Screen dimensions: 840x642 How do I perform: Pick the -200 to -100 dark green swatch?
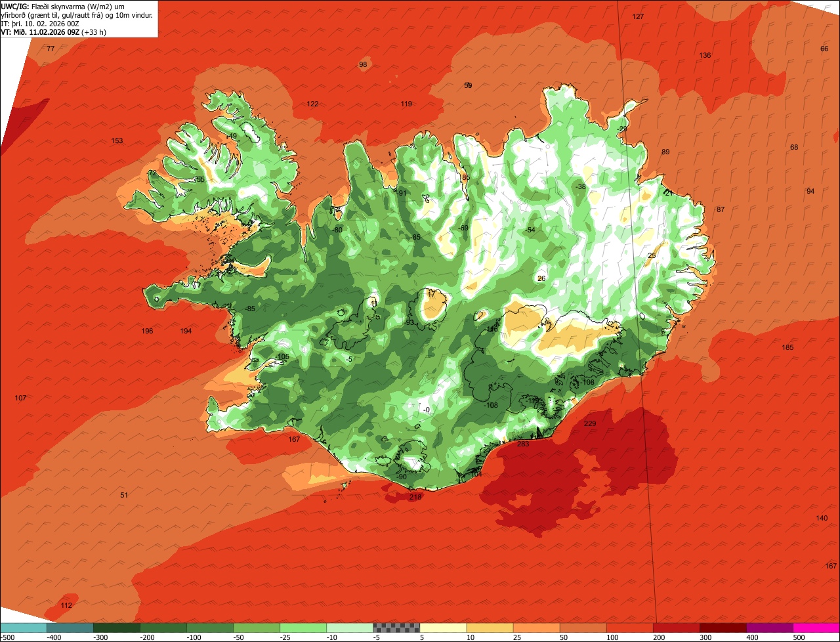click(163, 628)
